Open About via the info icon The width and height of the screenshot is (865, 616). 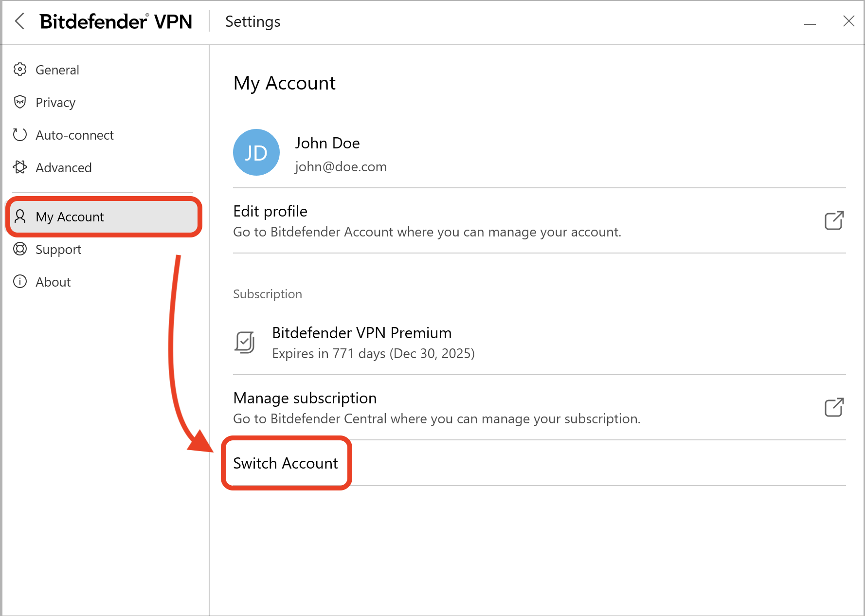20,281
